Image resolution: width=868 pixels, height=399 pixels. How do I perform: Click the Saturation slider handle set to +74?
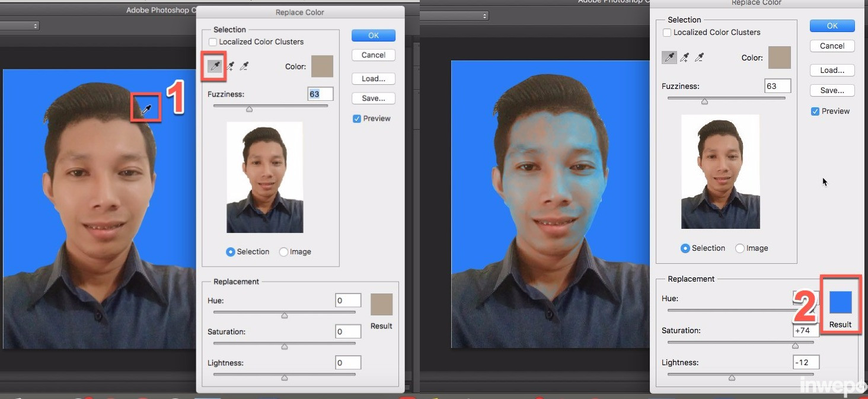795,346
